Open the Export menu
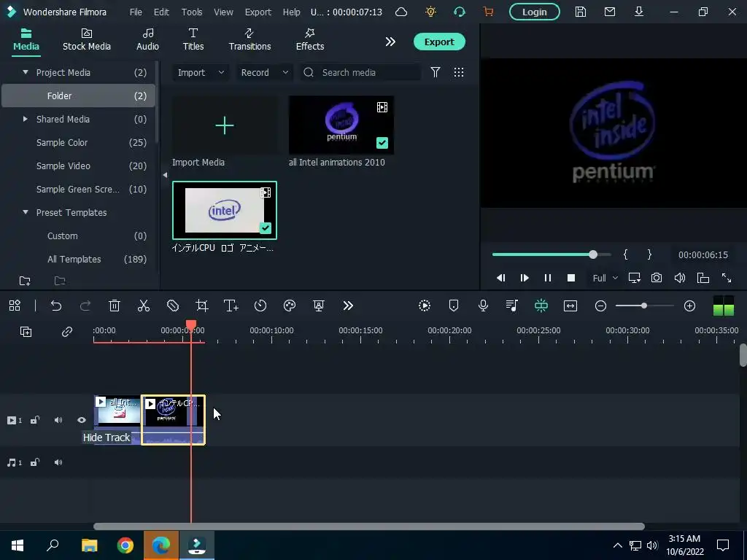 [x=258, y=12]
